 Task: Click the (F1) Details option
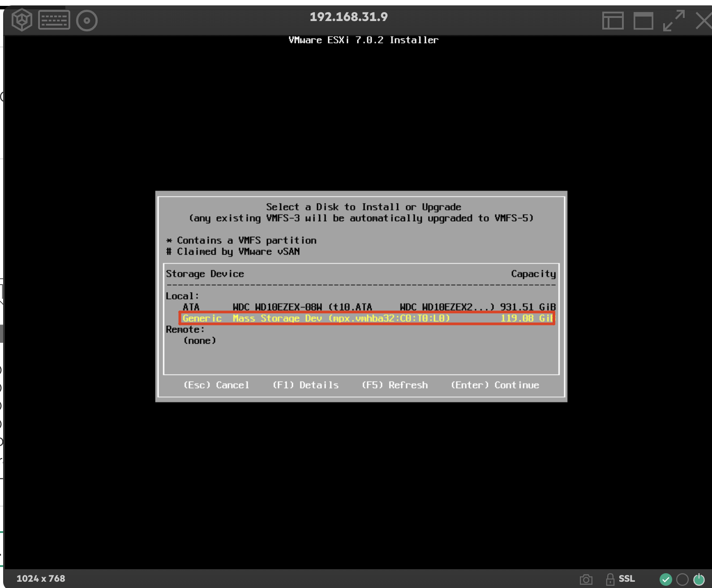tap(306, 385)
